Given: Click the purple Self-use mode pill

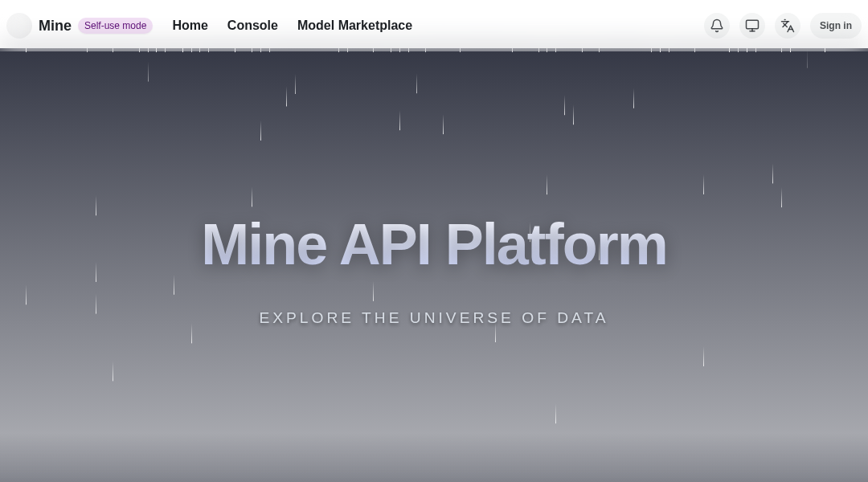Looking at the screenshot, I should pos(115,26).
